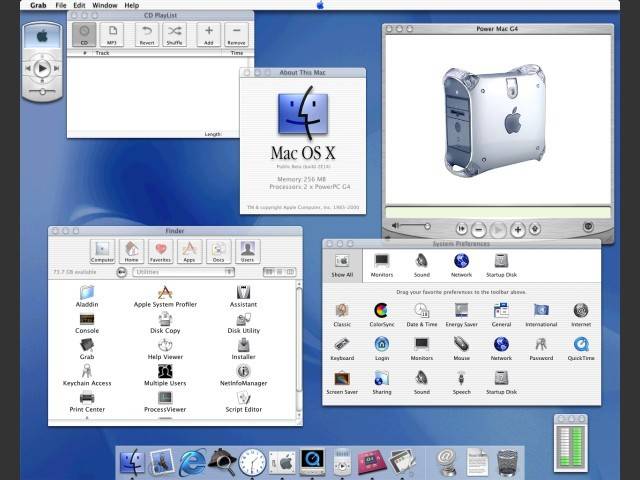Open the Window menu
This screenshot has height=480, width=640.
pos(104,6)
